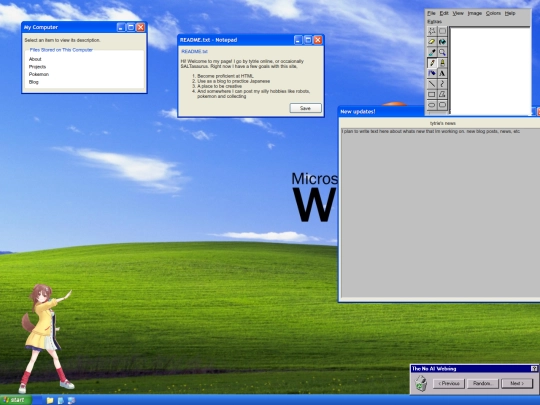Pick the Color picker eyedropper tool
Image resolution: width=540 pixels, height=405 pixels.
click(x=432, y=52)
